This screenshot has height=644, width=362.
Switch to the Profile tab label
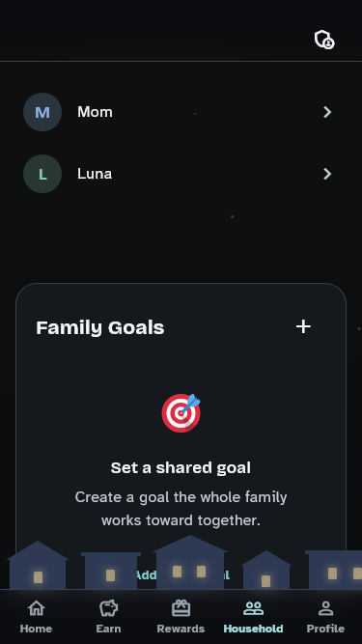pyautogui.click(x=325, y=629)
